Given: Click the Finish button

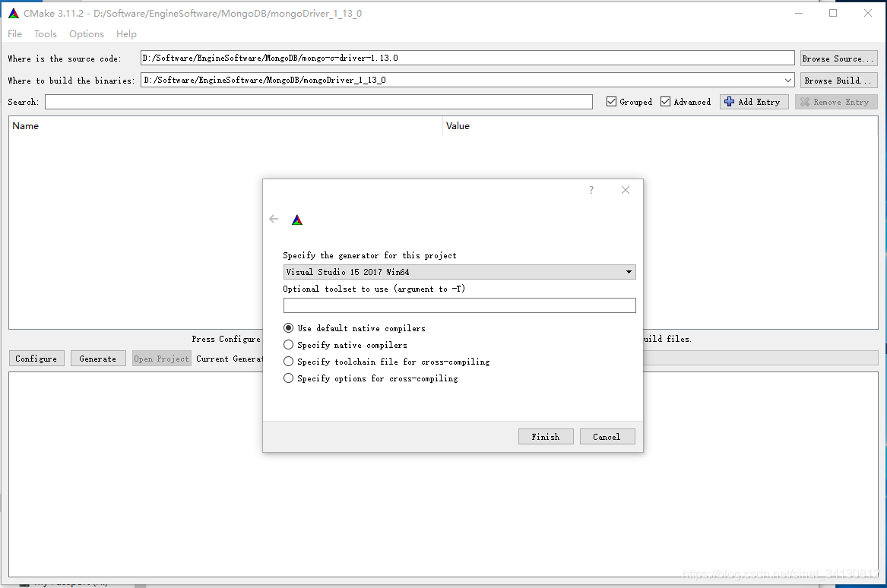Looking at the screenshot, I should click(546, 437).
